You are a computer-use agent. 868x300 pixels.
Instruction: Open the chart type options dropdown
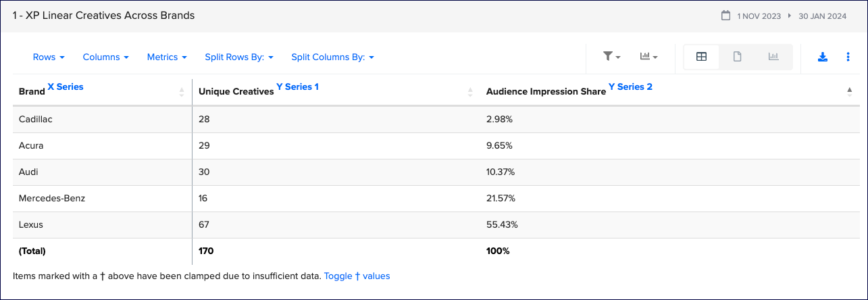tap(648, 57)
